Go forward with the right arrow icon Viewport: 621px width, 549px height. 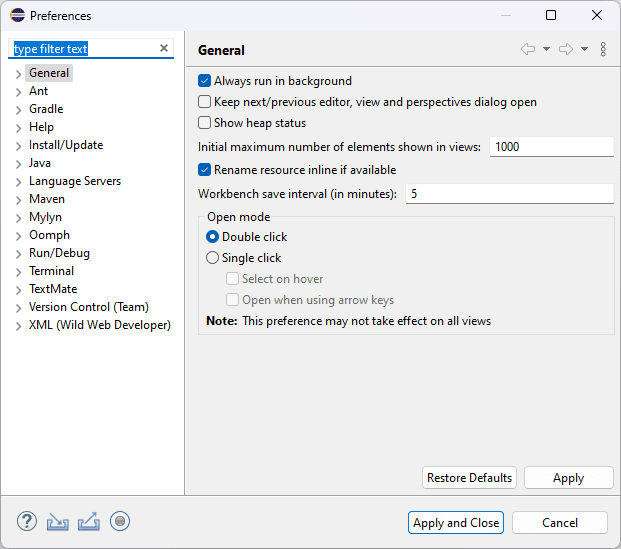coord(566,49)
